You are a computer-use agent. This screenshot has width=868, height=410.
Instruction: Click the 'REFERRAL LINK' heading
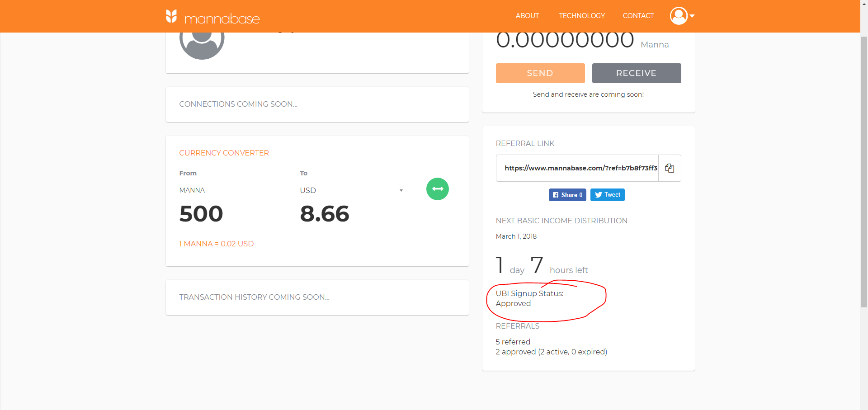(x=525, y=143)
